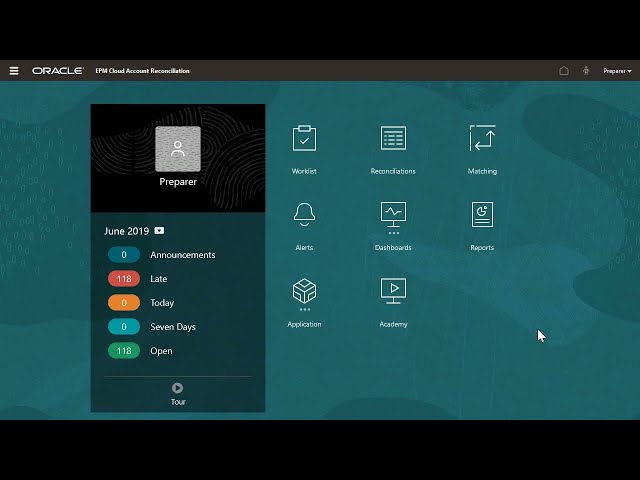Open the Dashboards card
640x480 pixels.
pos(393,226)
